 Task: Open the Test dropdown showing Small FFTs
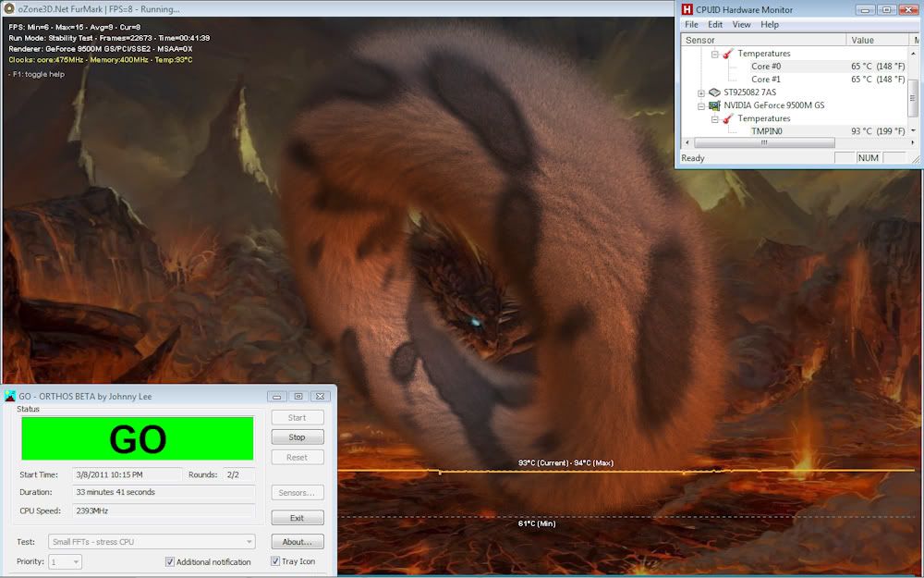(x=152, y=541)
